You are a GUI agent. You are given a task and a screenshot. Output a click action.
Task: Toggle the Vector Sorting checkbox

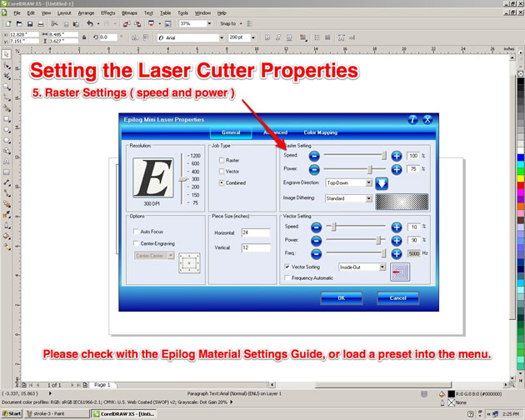click(x=287, y=267)
